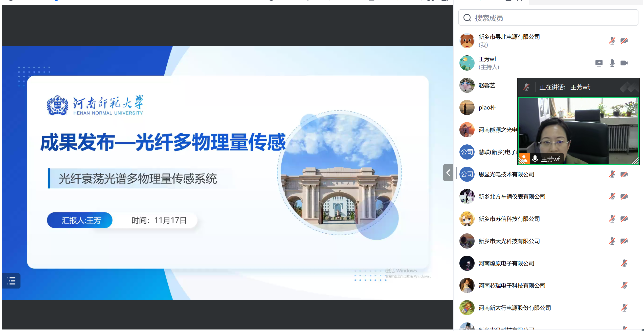This screenshot has height=331, width=644.
Task: Click screen sharing icon next to 王芳wf
Action: [599, 63]
